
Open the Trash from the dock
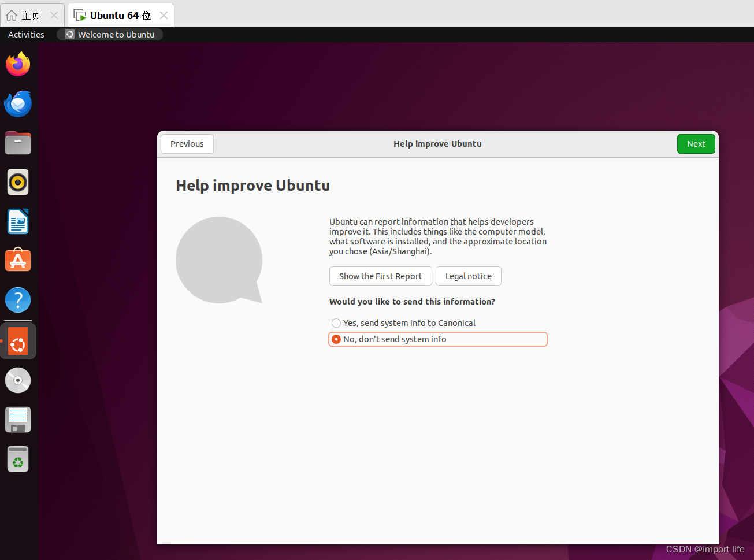pos(17,458)
